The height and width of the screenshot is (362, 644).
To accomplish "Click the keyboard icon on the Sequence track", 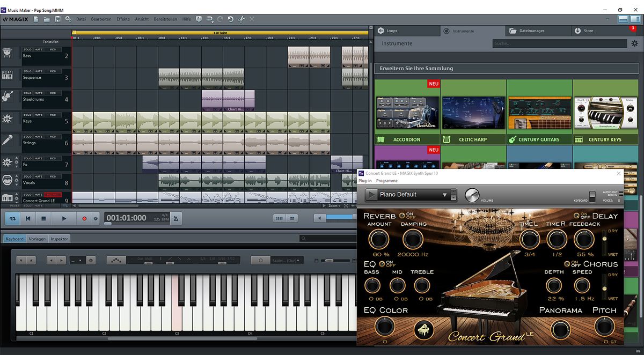I will click(8, 76).
